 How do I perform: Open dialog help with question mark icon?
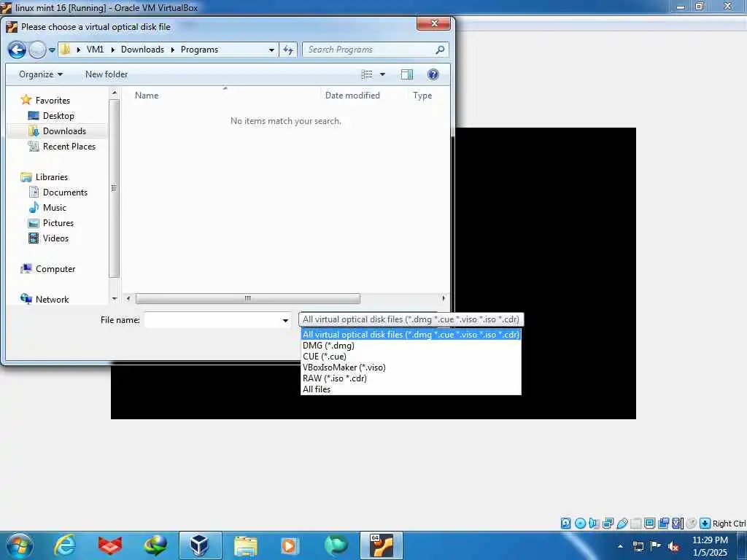click(433, 74)
